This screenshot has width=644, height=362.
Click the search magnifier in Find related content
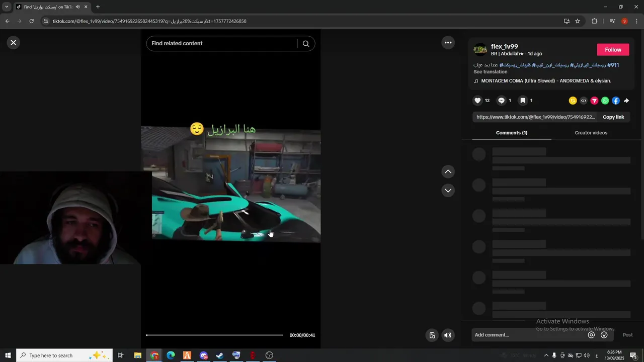point(305,44)
